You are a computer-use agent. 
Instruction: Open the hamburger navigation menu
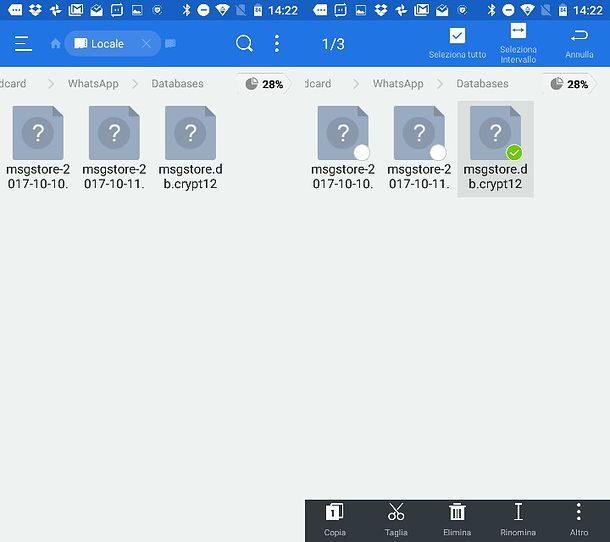pyautogui.click(x=23, y=44)
